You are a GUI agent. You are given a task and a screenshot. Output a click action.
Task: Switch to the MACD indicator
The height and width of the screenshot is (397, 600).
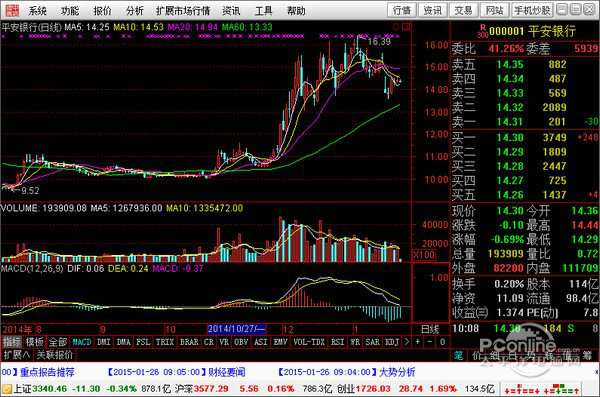click(82, 342)
